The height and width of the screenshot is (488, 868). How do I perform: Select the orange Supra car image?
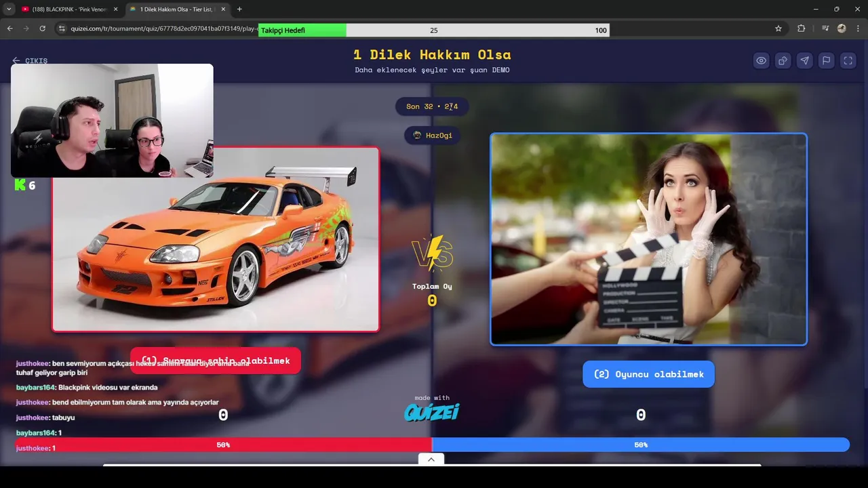point(216,239)
